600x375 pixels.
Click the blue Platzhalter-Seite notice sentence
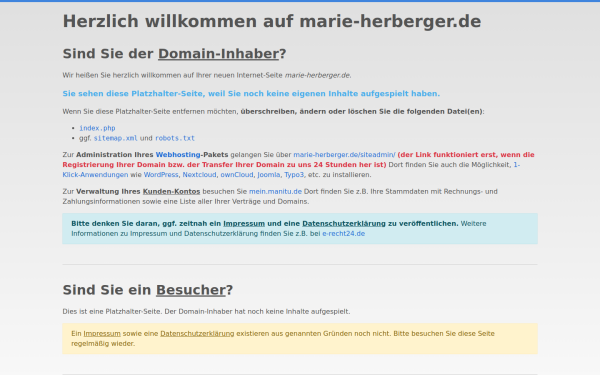point(251,93)
